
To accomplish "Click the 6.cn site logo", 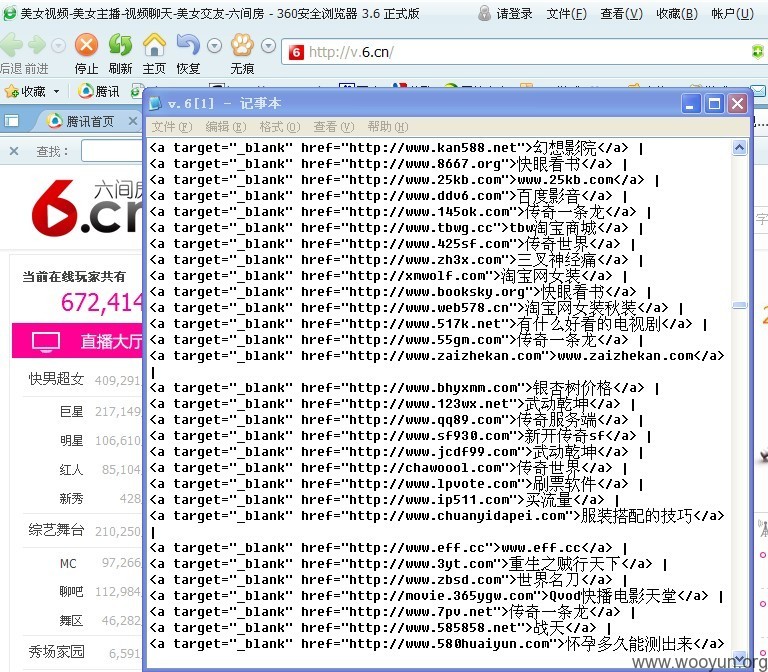I will coord(87,209).
